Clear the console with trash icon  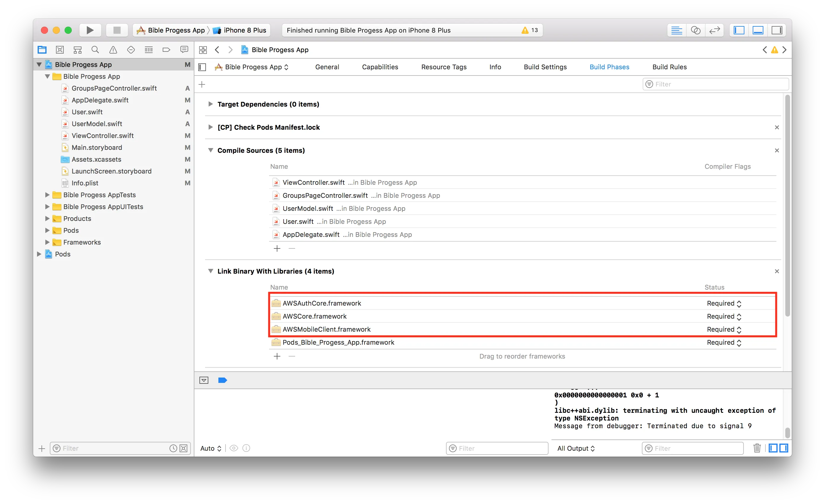point(757,448)
